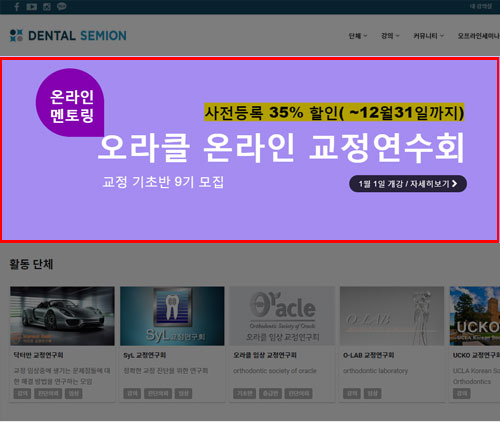The image size is (500, 422).
Task: Click the first tag on the O-LAB card
Action: point(352,394)
